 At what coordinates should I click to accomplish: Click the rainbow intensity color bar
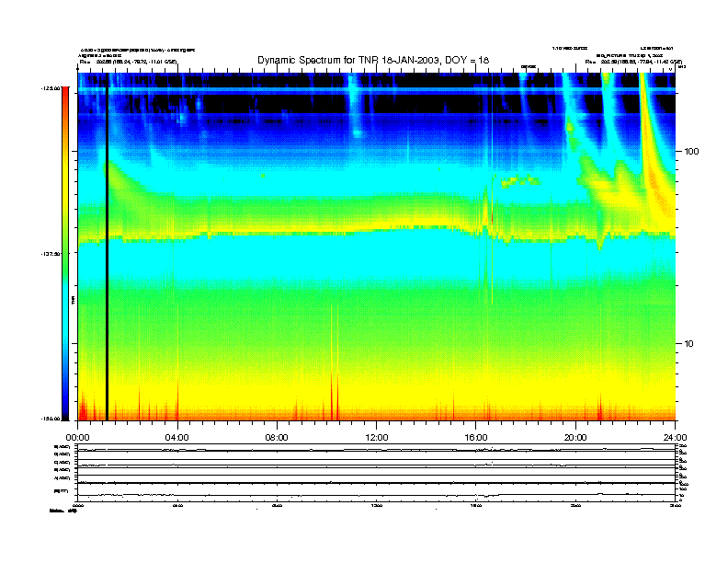pyautogui.click(x=65, y=253)
